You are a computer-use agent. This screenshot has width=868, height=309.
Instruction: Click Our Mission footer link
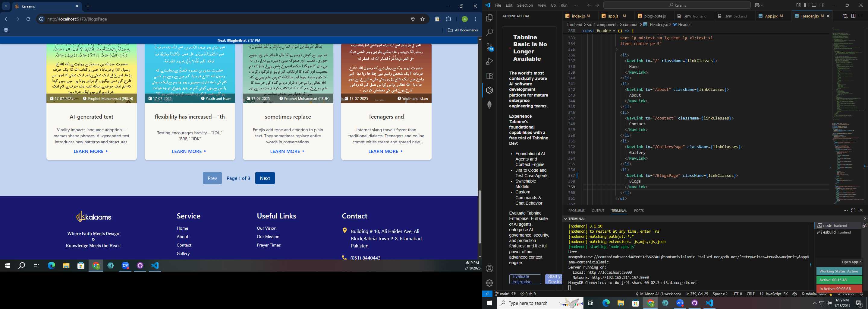(x=268, y=237)
